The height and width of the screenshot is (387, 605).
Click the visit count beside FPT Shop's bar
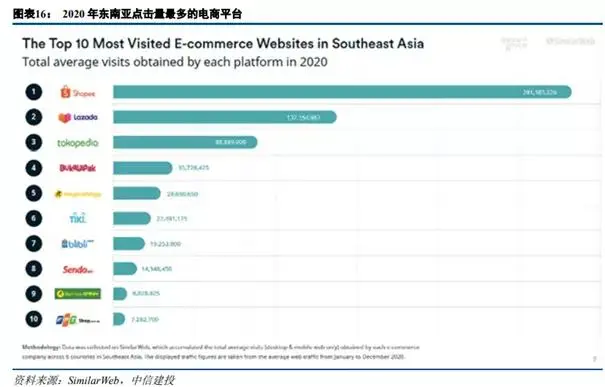[x=145, y=319]
